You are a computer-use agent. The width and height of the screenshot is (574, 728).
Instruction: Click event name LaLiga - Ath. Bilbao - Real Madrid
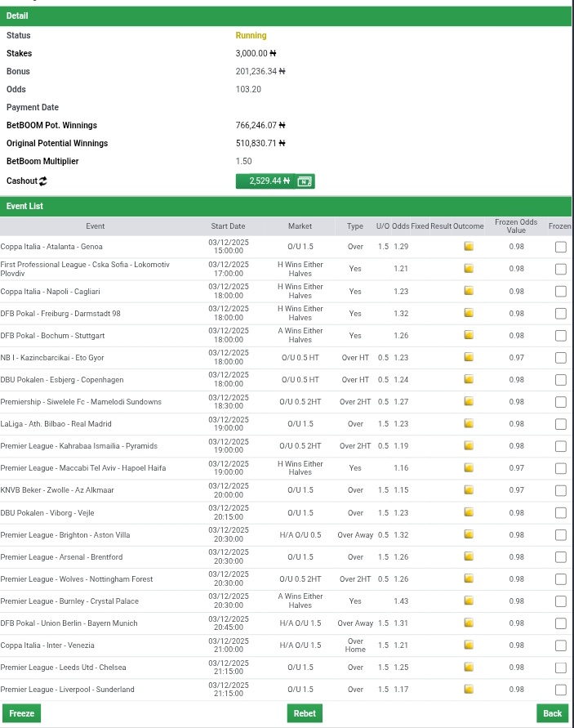coord(56,424)
